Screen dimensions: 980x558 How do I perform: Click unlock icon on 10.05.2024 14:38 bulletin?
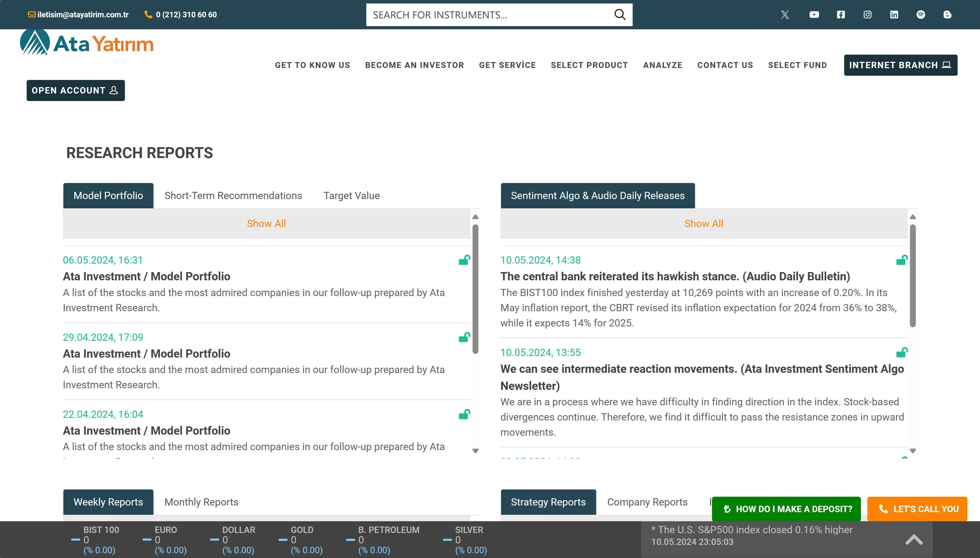[x=902, y=260]
